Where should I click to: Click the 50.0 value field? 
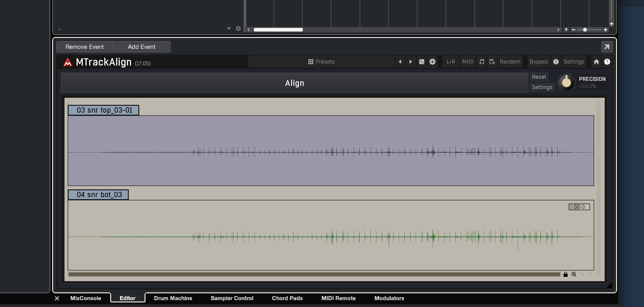(579, 207)
